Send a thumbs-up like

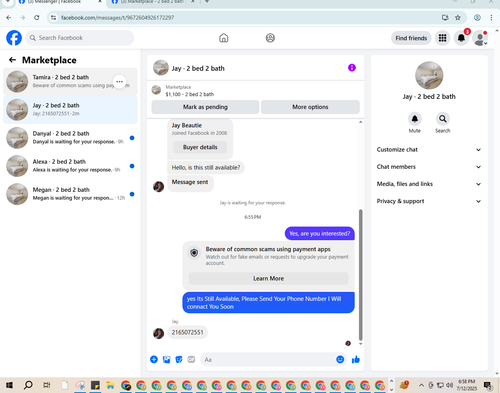point(356,359)
